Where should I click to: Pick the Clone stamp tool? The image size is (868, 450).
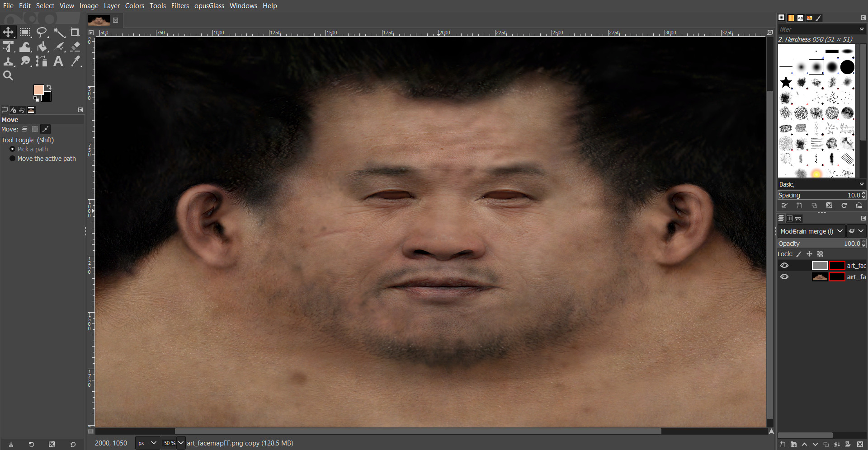pos(9,61)
